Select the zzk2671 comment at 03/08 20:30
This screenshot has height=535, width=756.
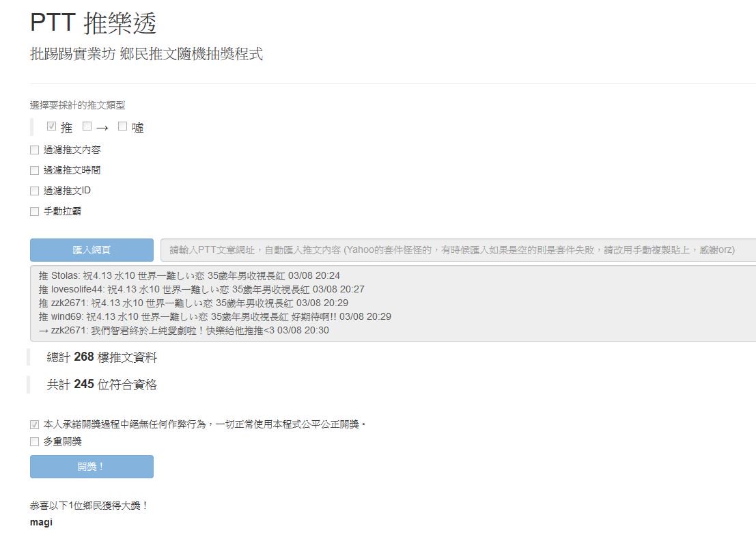pyautogui.click(x=184, y=330)
